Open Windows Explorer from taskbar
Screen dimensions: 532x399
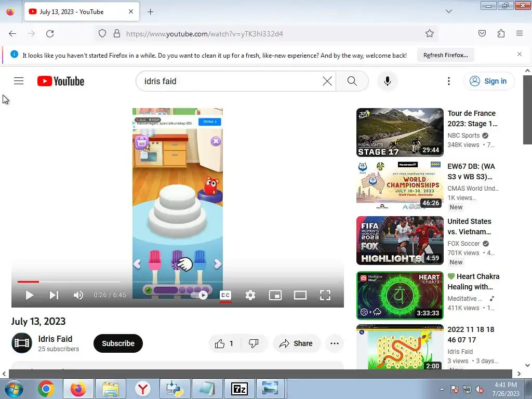pos(111,389)
